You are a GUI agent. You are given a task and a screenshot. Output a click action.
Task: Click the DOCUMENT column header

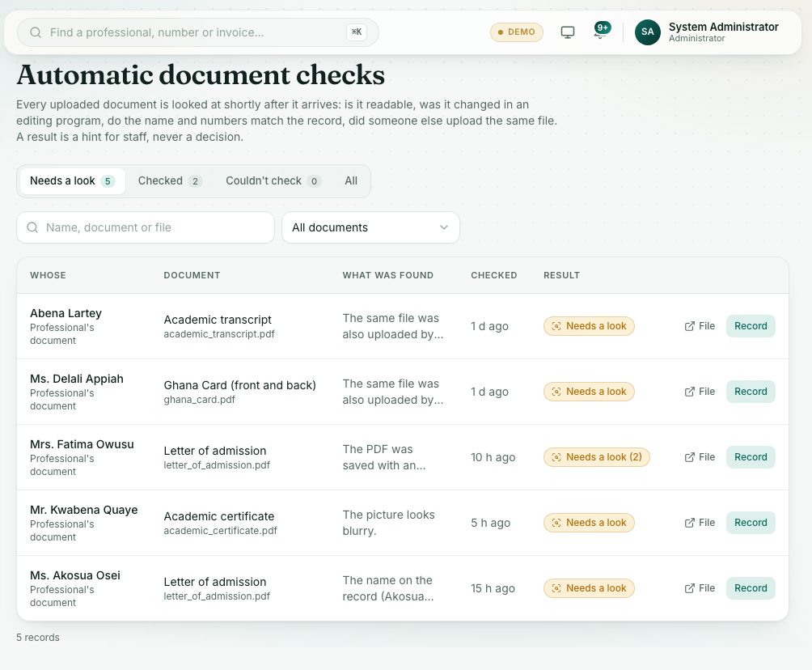pyautogui.click(x=192, y=275)
